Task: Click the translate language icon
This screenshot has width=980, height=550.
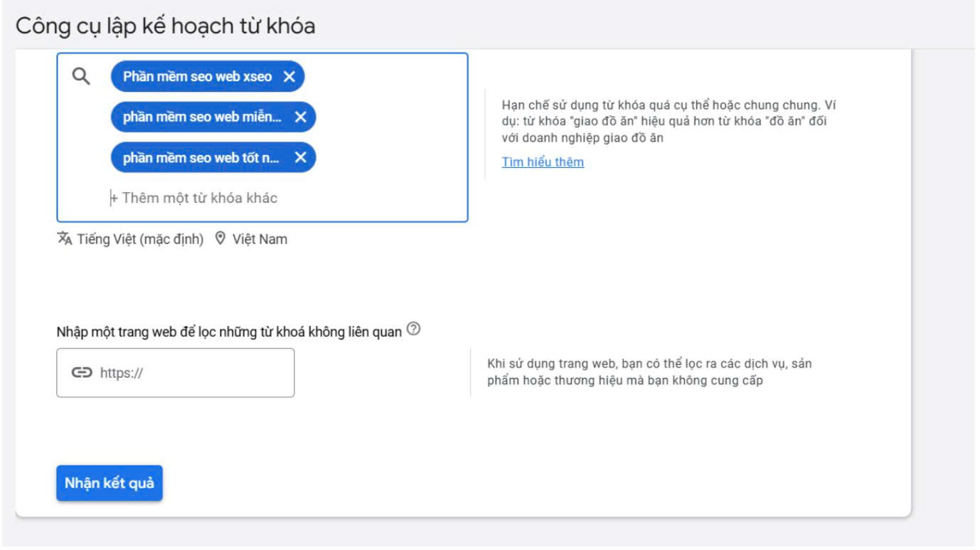Action: (65, 239)
